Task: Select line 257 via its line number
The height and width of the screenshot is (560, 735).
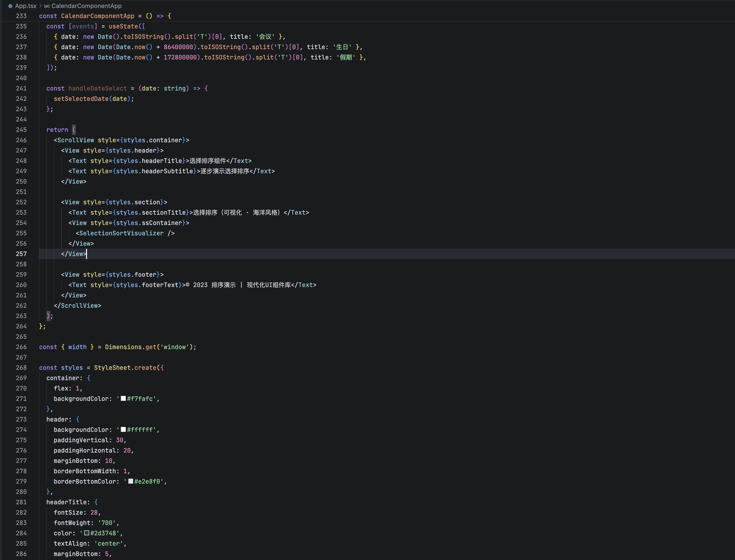Action: click(21, 254)
